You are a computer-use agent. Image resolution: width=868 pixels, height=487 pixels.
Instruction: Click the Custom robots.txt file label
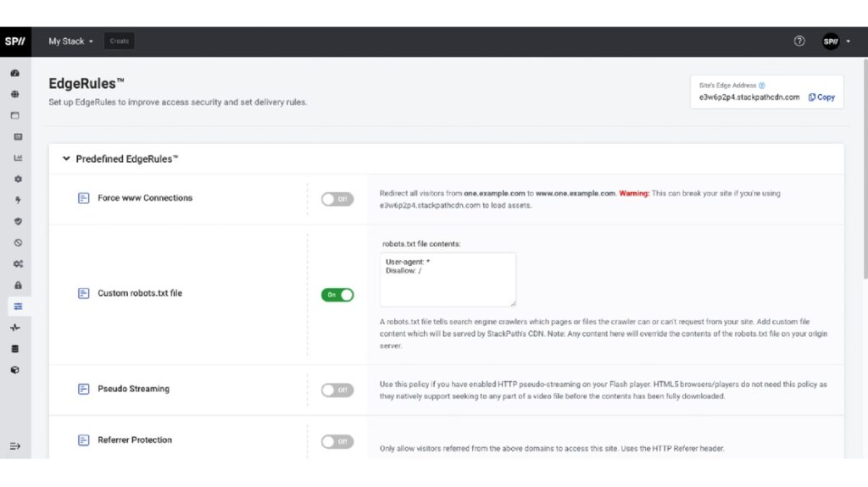point(140,293)
